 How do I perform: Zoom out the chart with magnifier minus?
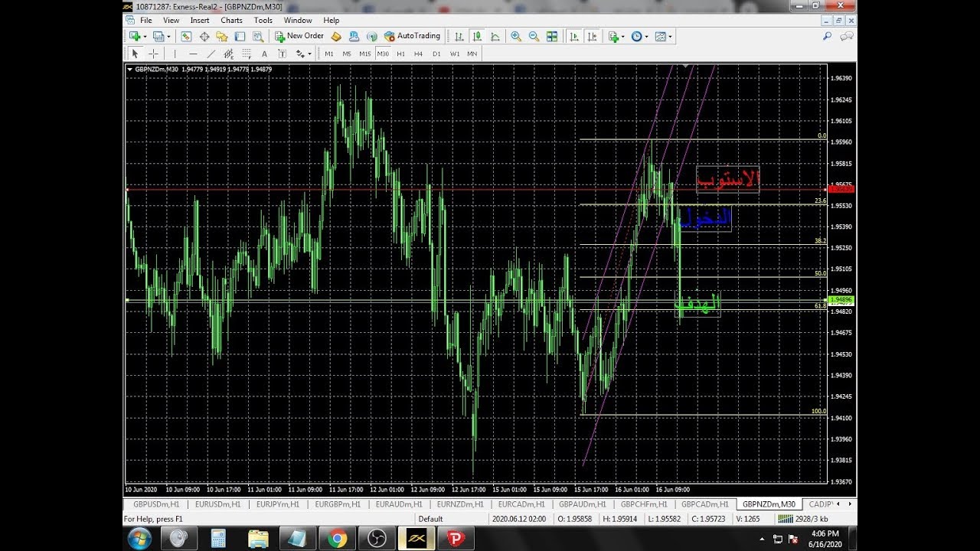tap(534, 36)
